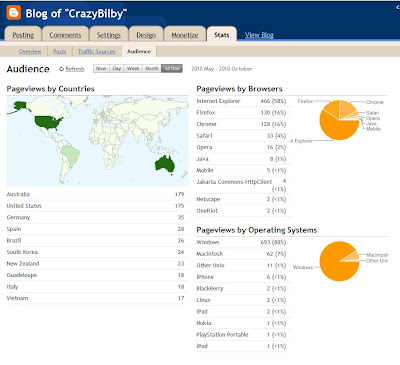
Task: Select the Stats tab
Action: [222, 35]
